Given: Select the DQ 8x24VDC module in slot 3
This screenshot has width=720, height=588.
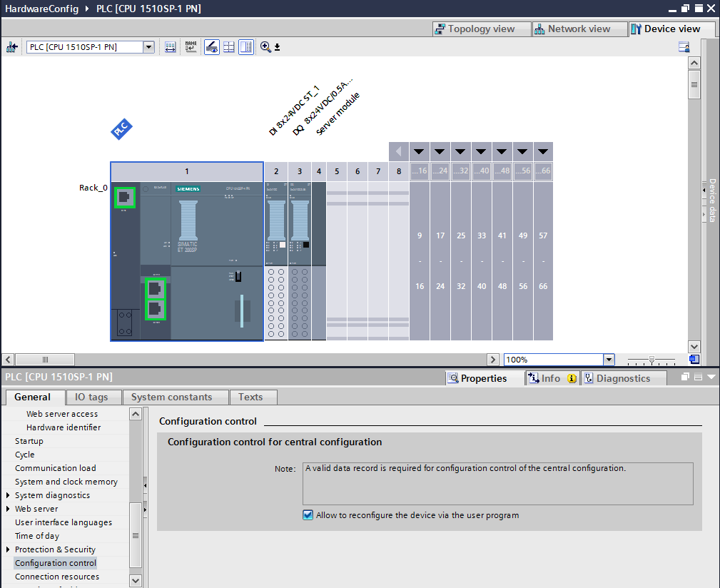Looking at the screenshot, I should [300, 261].
